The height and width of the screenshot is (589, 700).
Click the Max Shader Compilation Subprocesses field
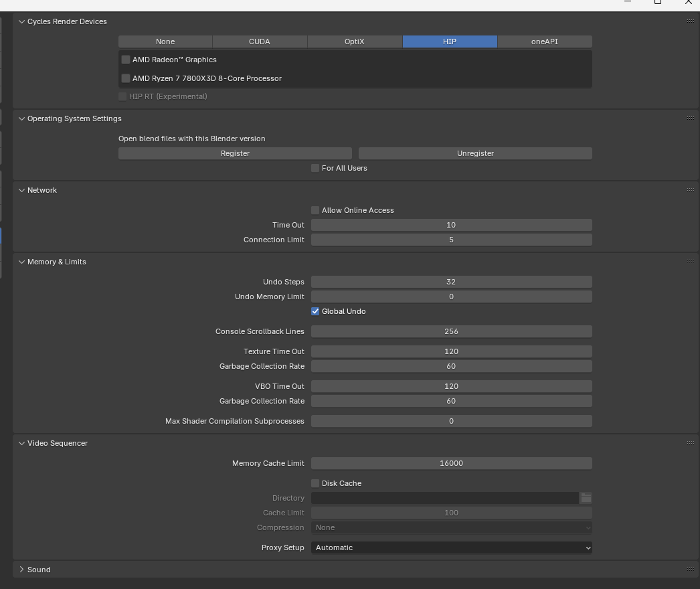(451, 421)
